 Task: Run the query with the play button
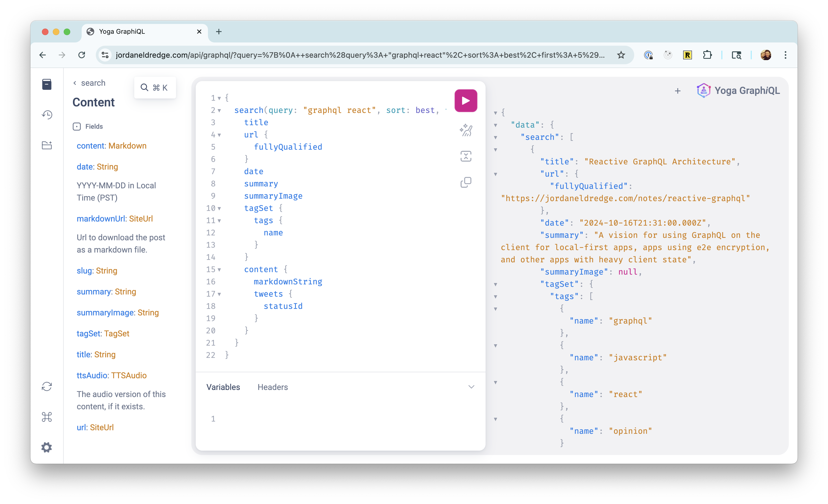point(466,100)
